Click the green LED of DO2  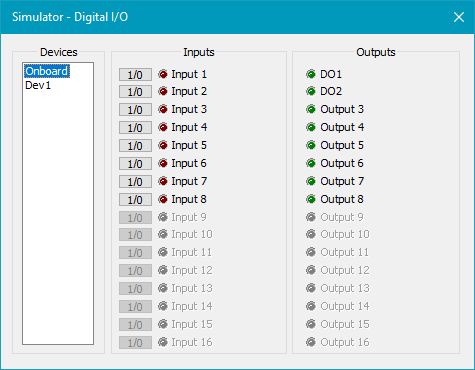(x=311, y=91)
